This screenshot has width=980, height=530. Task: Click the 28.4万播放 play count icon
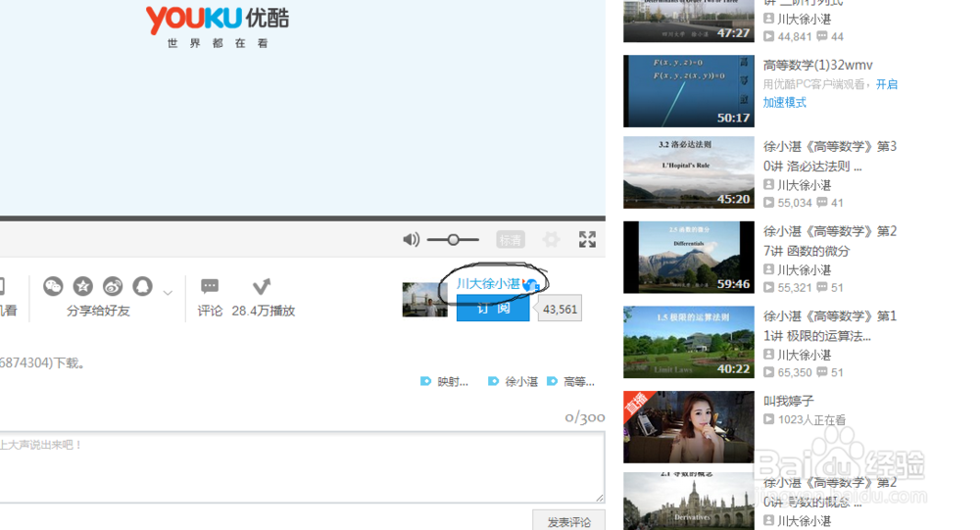[262, 286]
